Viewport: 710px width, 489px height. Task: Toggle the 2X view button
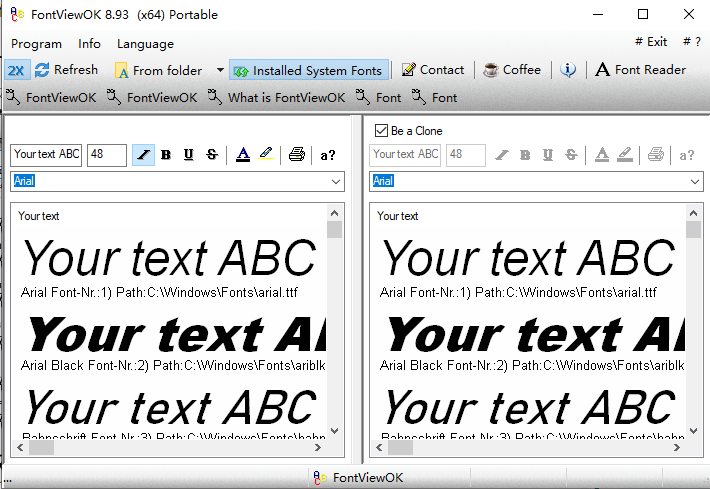click(16, 70)
